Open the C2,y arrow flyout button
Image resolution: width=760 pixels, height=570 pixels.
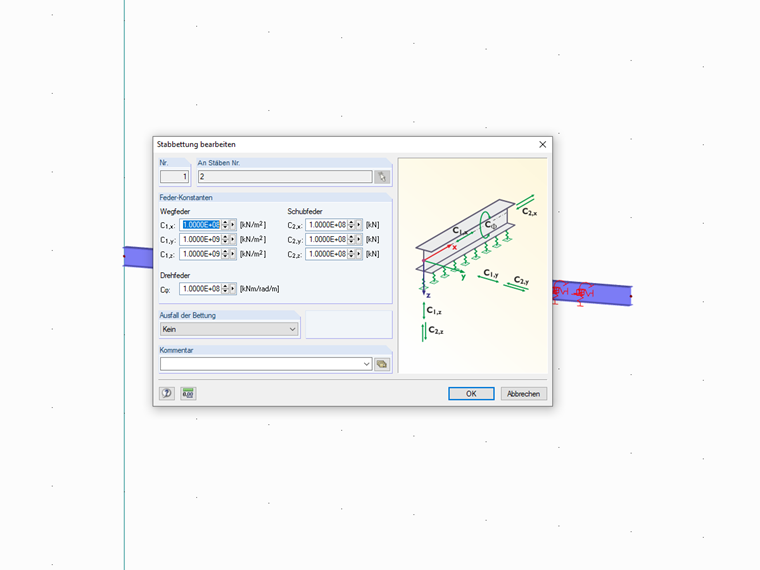pyautogui.click(x=359, y=239)
